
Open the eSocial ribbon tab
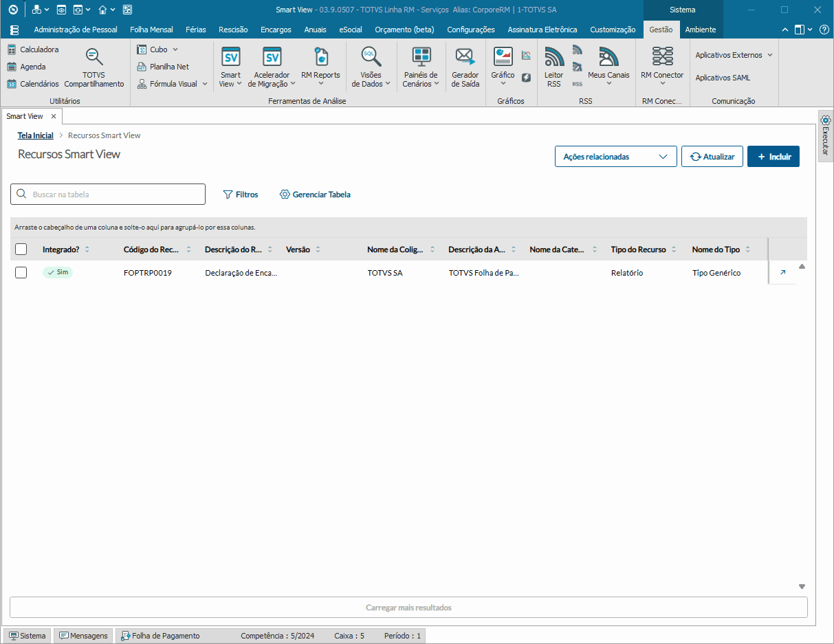click(351, 30)
